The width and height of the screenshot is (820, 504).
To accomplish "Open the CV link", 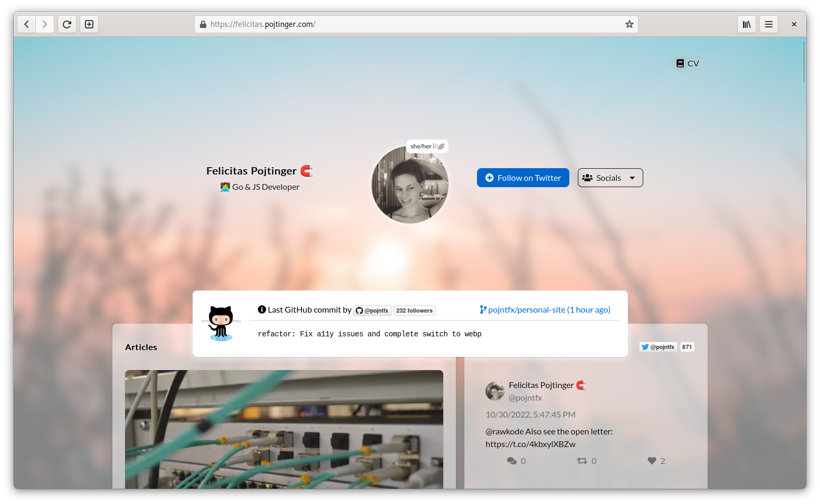I will click(688, 63).
